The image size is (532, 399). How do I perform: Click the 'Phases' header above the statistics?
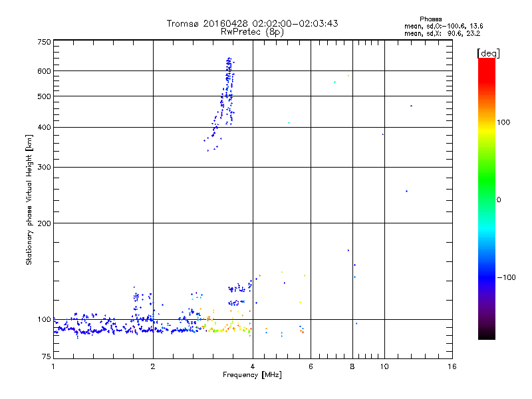tap(430, 19)
